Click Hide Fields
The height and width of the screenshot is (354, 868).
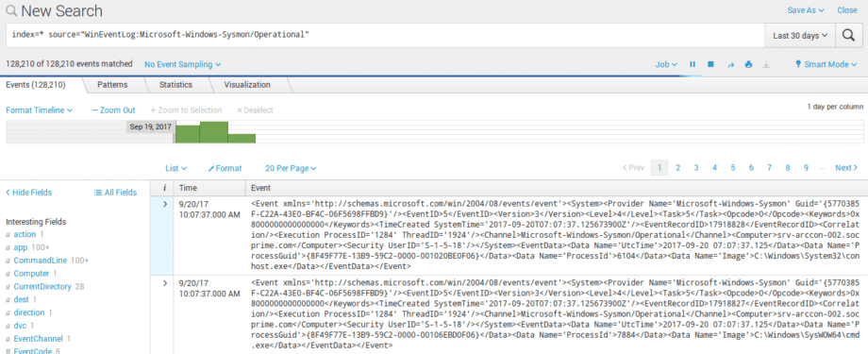pyautogui.click(x=29, y=193)
